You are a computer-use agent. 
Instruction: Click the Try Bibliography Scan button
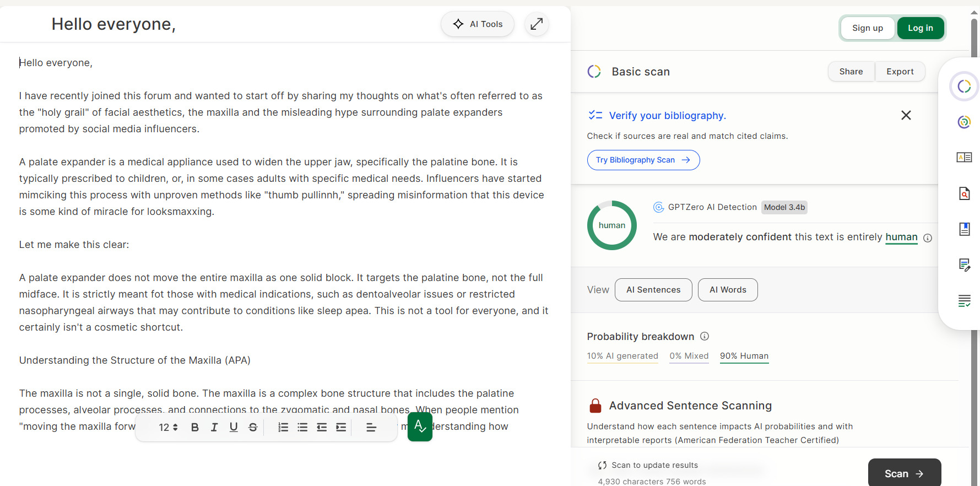tap(643, 160)
